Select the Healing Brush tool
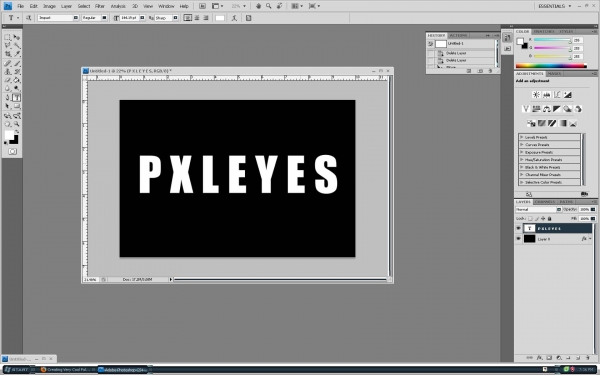Viewport: 600px width, 375px height. click(x=7, y=64)
